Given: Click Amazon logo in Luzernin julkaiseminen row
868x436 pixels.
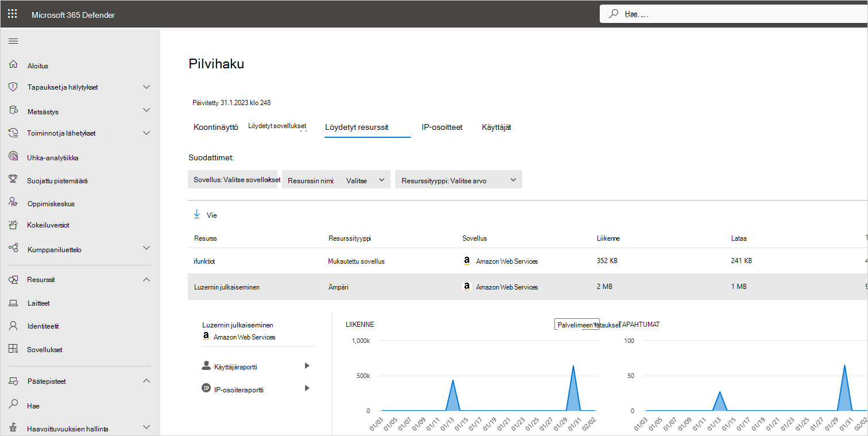Looking at the screenshot, I should 467,287.
